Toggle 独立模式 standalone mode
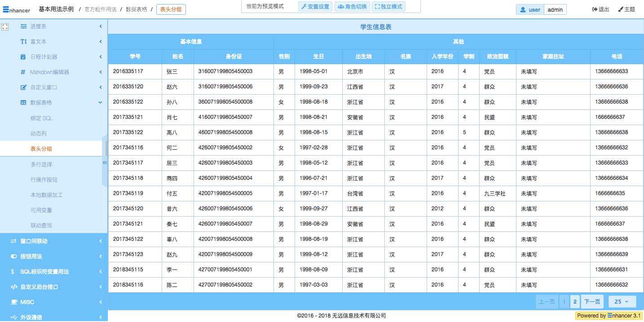 point(388,7)
